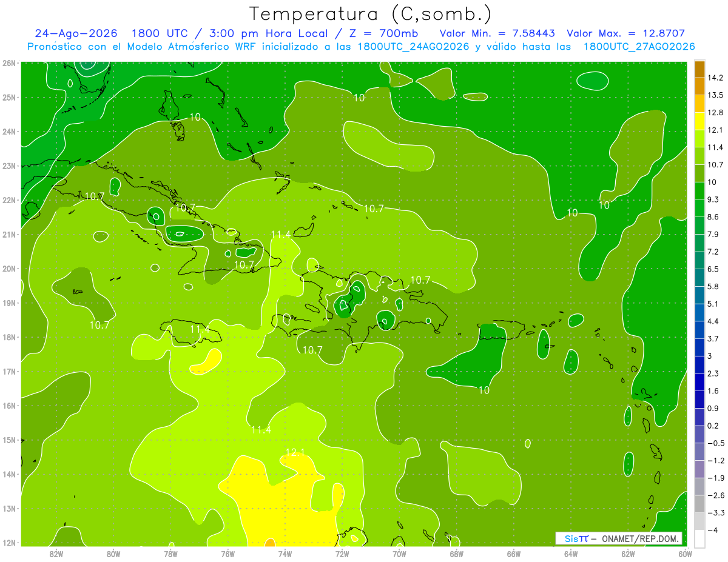The image size is (728, 562).
Task: Click the title 'Temperatura (C,somb.)'
Action: pyautogui.click(x=370, y=13)
